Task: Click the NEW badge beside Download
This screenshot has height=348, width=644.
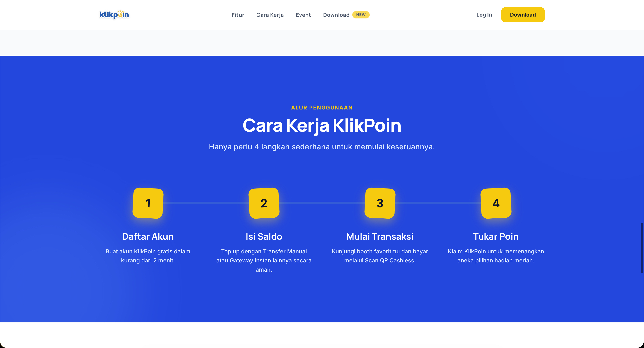Action: click(x=361, y=15)
